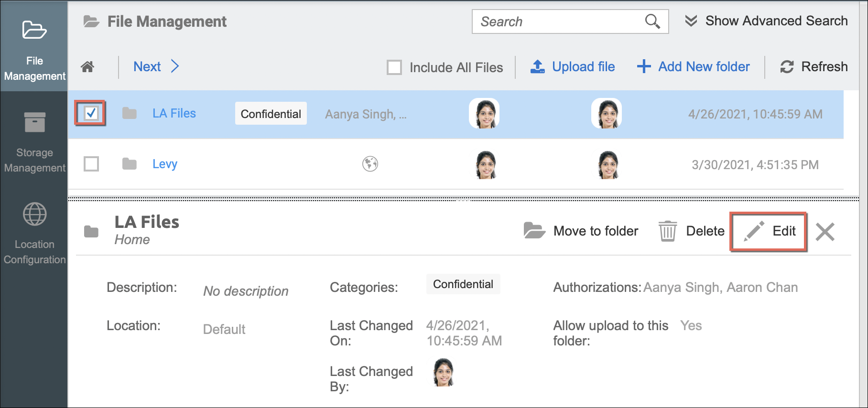Open Storage Management in the sidebar
Viewport: 868px width, 408px height.
34,142
